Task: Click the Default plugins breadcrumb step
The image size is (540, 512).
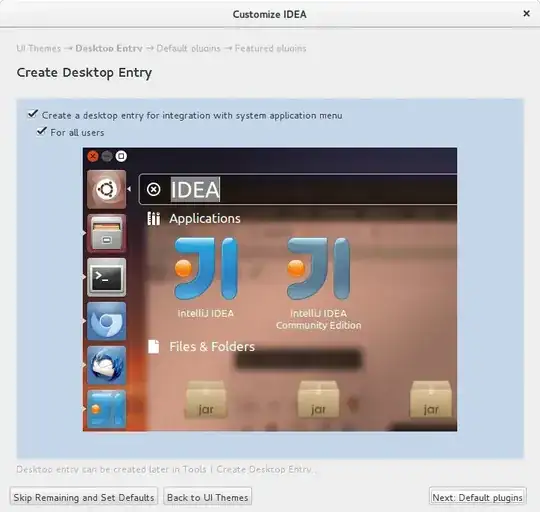Action: 188,48
